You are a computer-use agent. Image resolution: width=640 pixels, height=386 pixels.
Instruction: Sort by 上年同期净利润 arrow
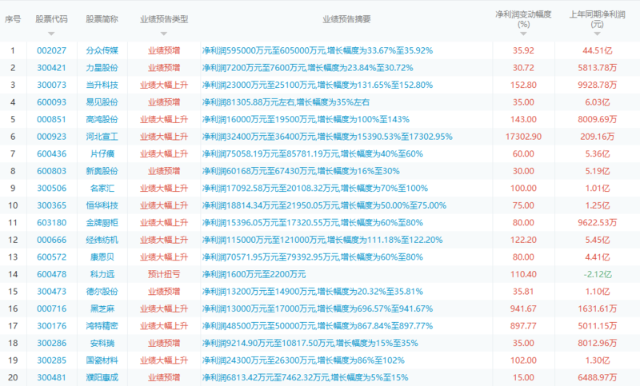click(x=597, y=33)
